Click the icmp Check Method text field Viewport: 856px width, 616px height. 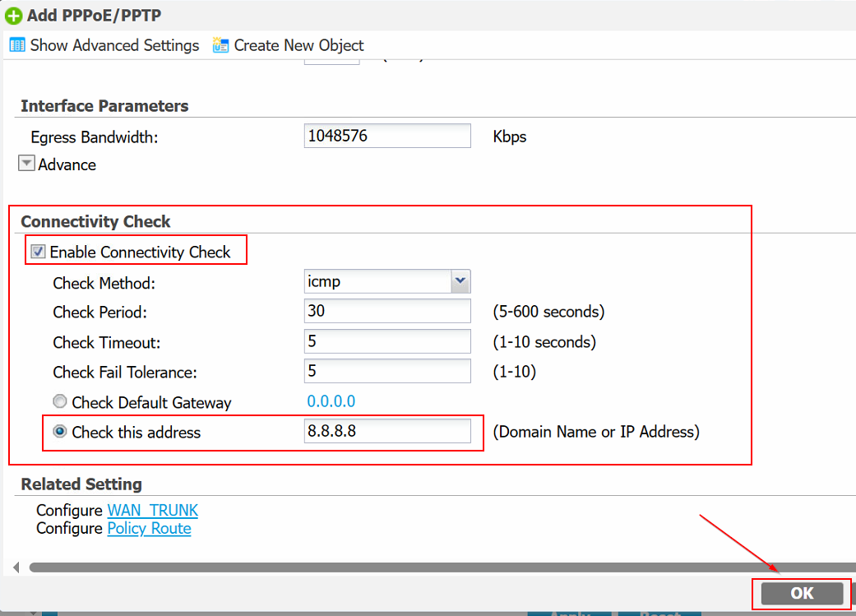point(377,281)
